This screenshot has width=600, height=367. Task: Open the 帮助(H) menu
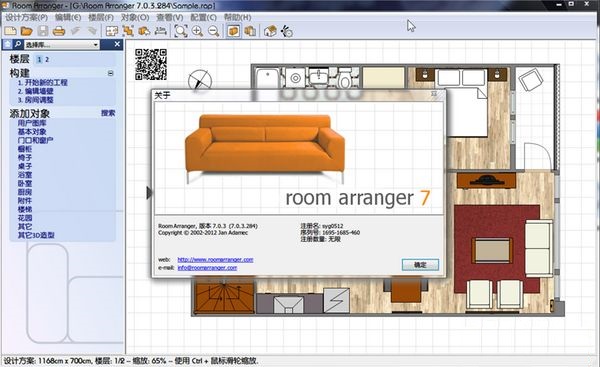pyautogui.click(x=237, y=17)
